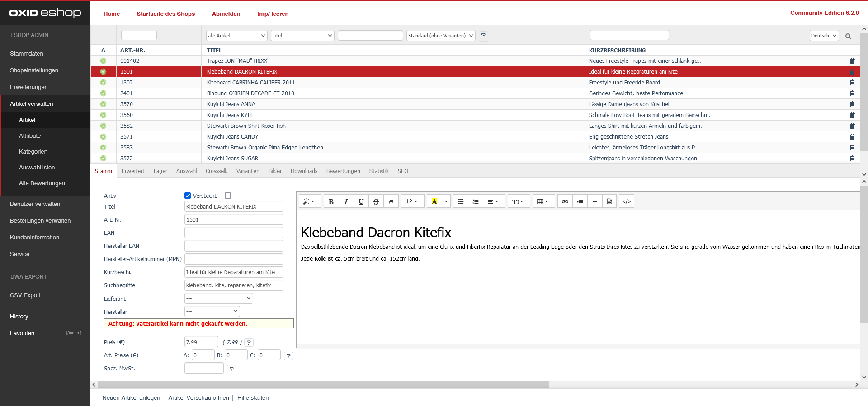Click 'Neuen Artikel anlegen' link
Screen dimensions: 868x406
(131, 398)
